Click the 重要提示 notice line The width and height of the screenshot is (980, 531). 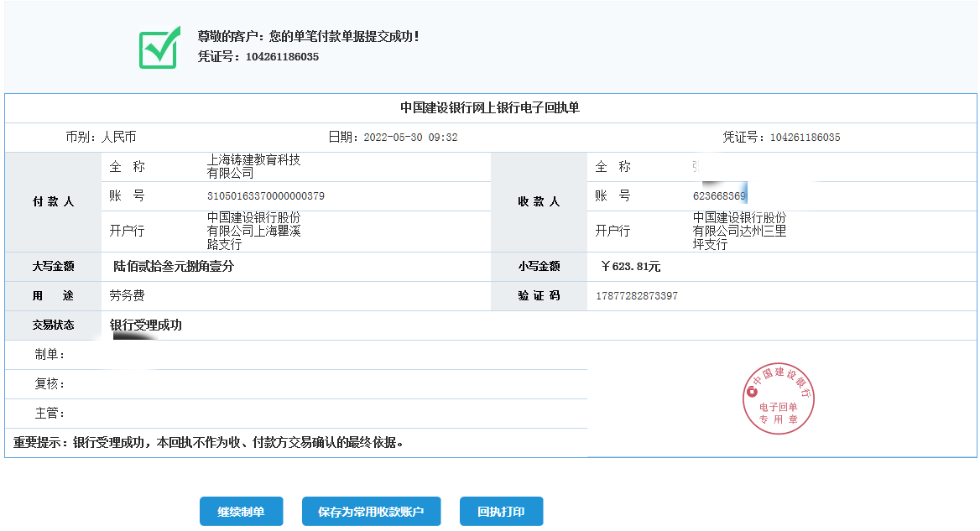[209, 443]
